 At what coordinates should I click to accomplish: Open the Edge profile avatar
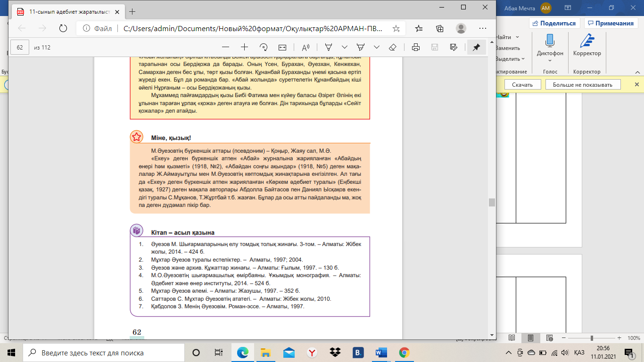461,28
